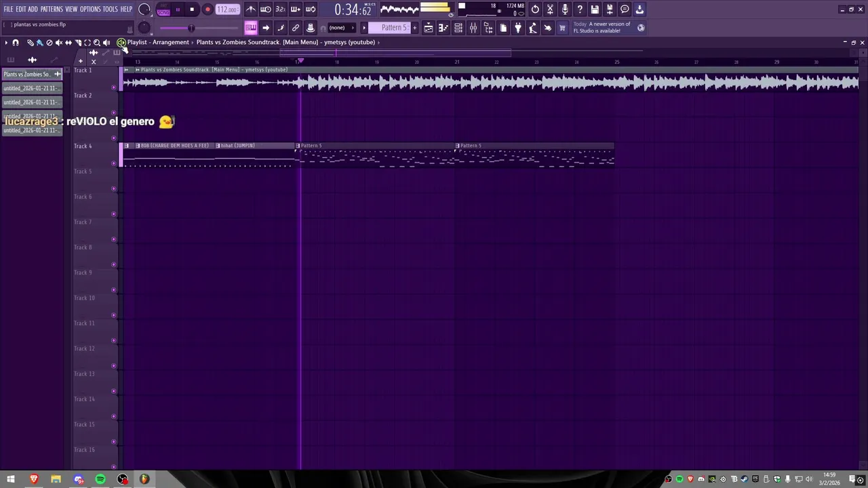
Task: Toggle loop recording button
Action: [311, 9]
